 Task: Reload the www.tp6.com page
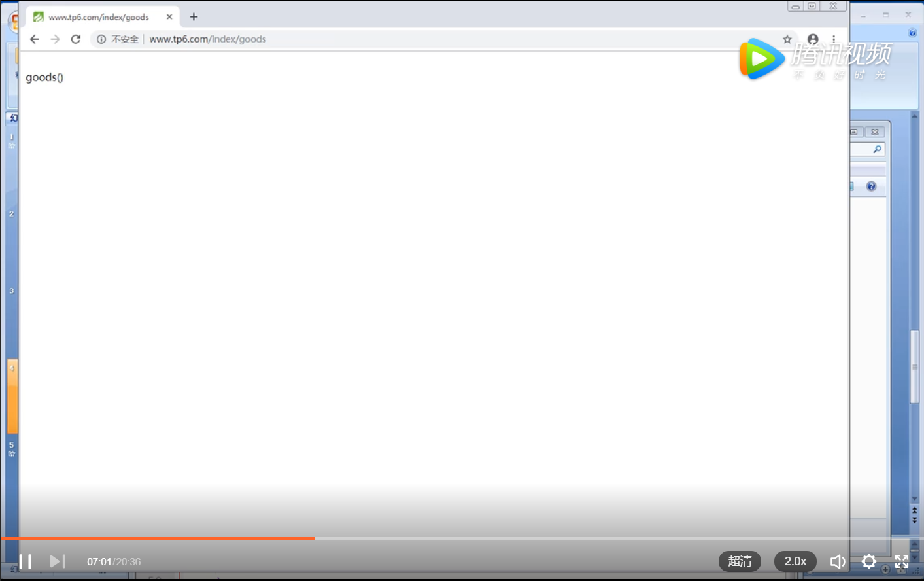[x=76, y=39]
